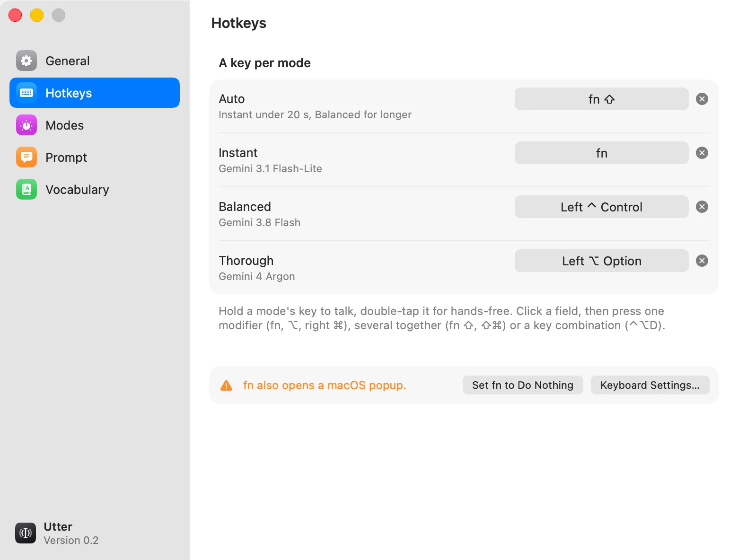This screenshot has width=738, height=560.
Task: Click "Gemini 4 Argon" text
Action: pos(256,276)
